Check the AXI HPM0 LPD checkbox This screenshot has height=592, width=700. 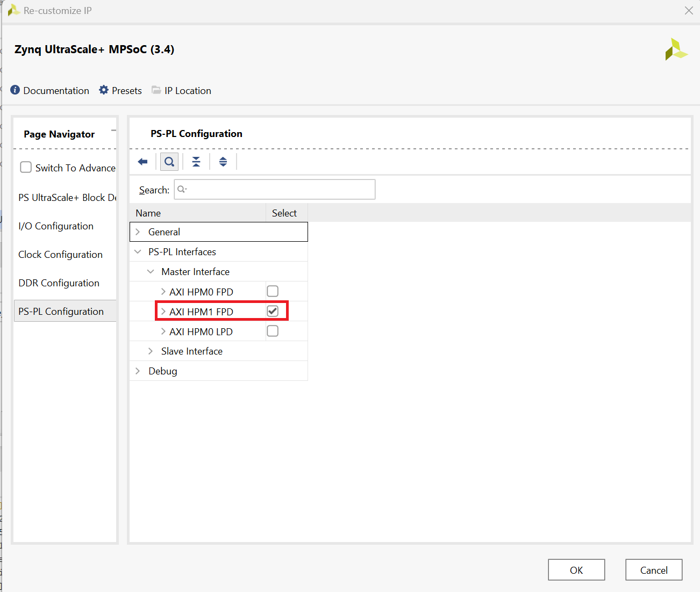point(273,331)
